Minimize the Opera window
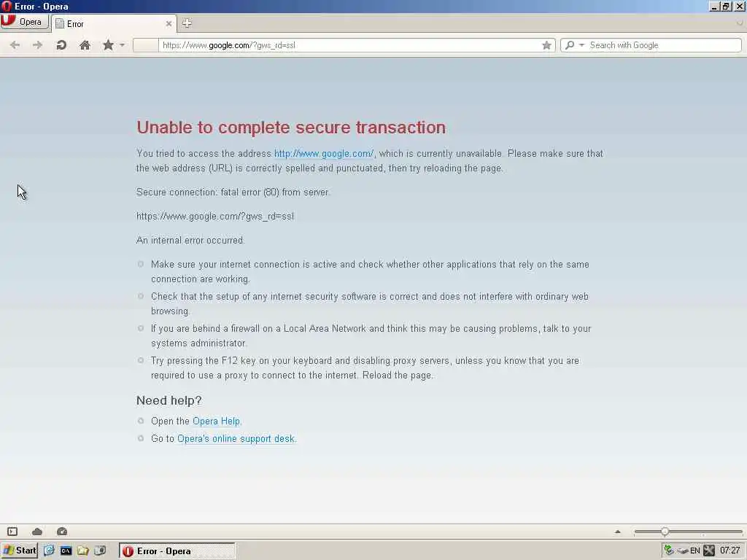The height and width of the screenshot is (560, 747). 714,7
